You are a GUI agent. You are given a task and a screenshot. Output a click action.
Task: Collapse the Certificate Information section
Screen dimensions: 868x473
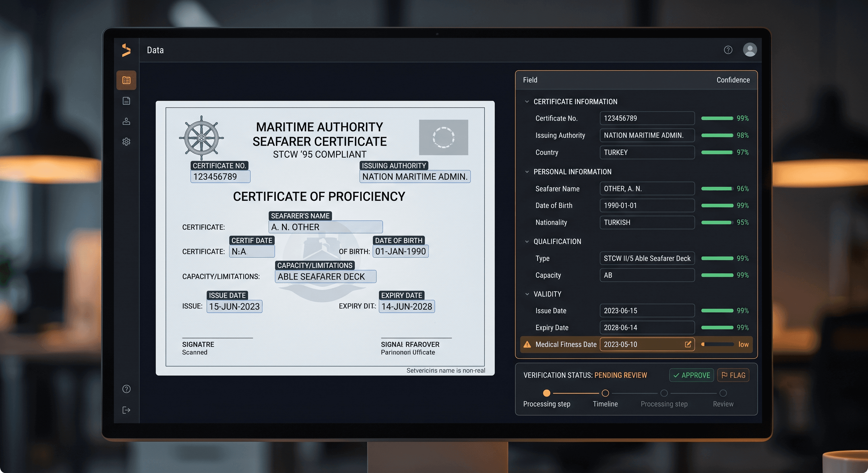pos(527,101)
